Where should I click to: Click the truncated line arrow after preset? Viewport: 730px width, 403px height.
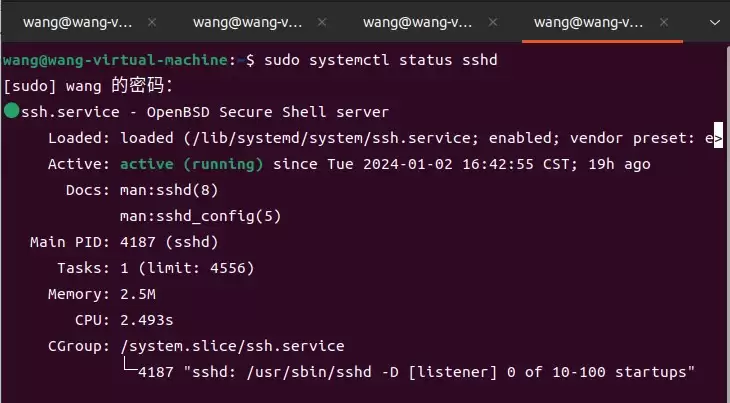tap(718, 138)
